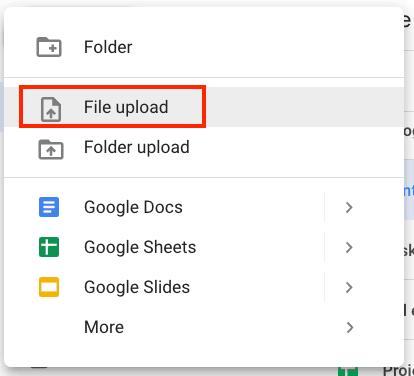
Task: Click the new Folder icon
Action: (49, 47)
